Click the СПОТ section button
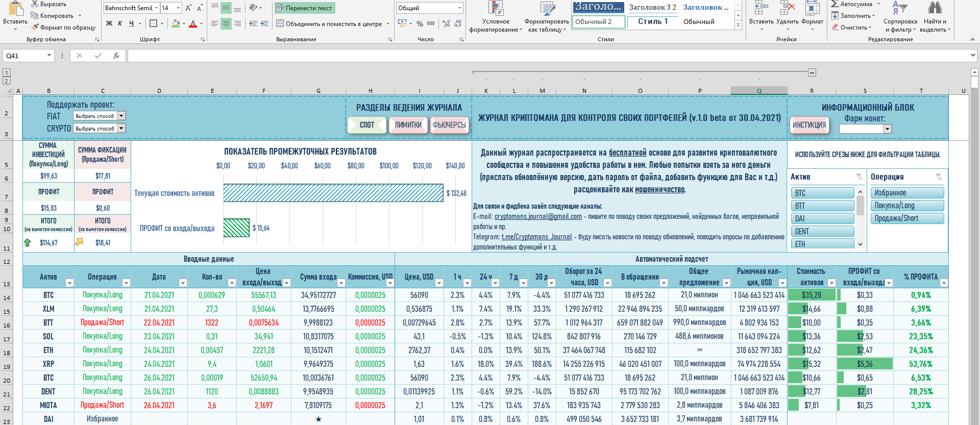The width and height of the screenshot is (980, 425). 367,125
